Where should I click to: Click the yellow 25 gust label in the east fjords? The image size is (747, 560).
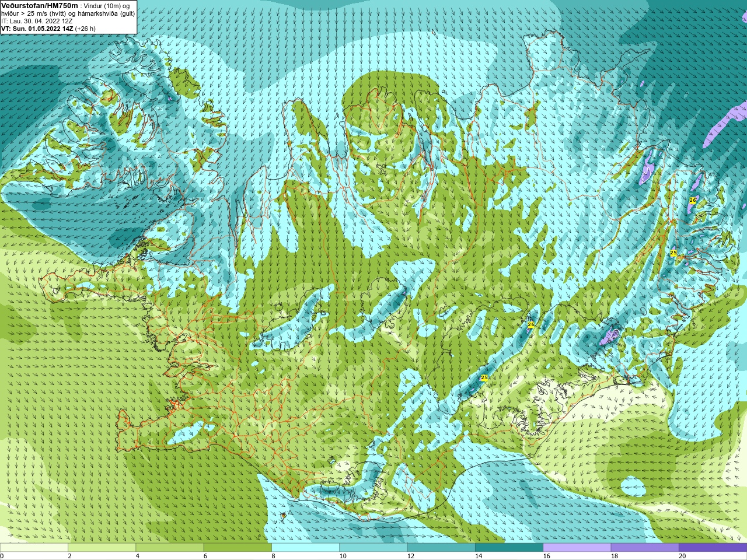[673, 253]
